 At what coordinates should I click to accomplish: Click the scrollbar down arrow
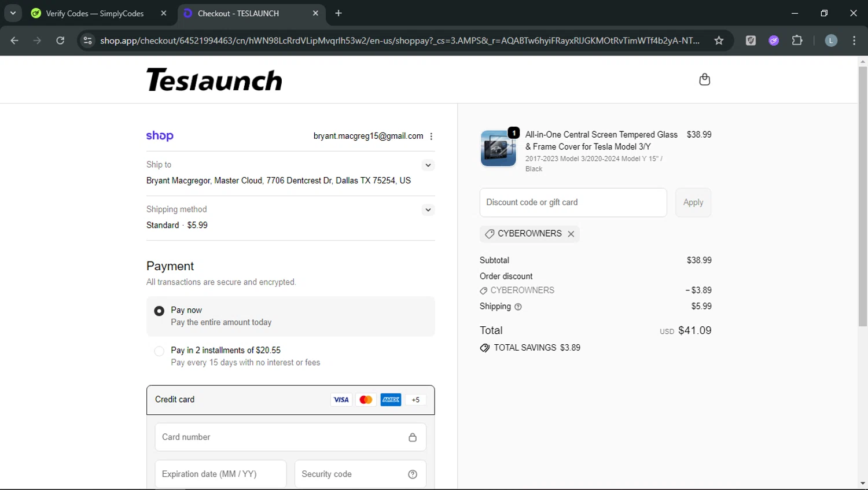pyautogui.click(x=863, y=484)
